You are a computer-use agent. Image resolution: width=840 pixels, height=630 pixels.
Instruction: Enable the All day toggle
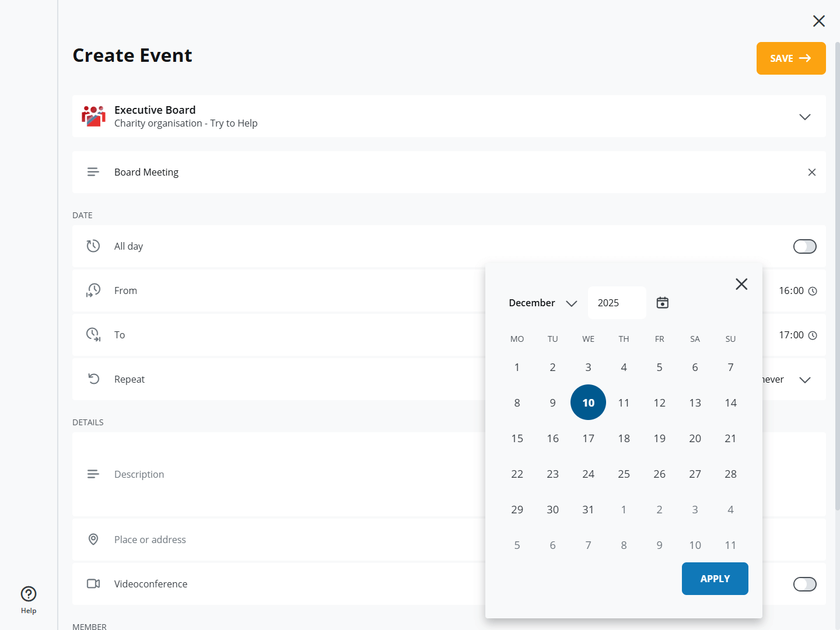coord(804,247)
